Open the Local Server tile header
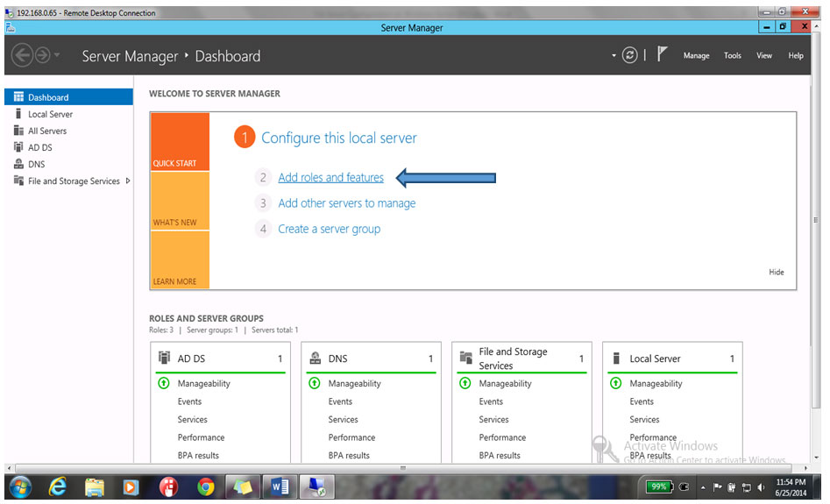 click(672, 358)
